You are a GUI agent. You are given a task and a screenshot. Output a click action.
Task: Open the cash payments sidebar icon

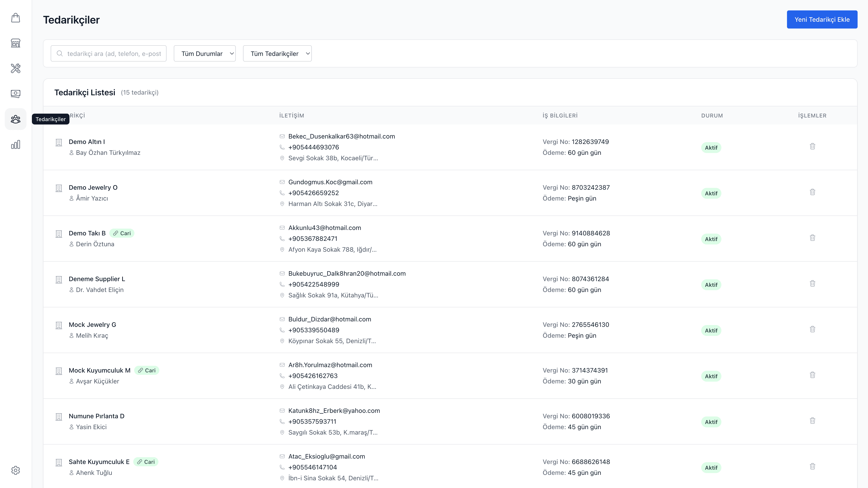pos(15,94)
